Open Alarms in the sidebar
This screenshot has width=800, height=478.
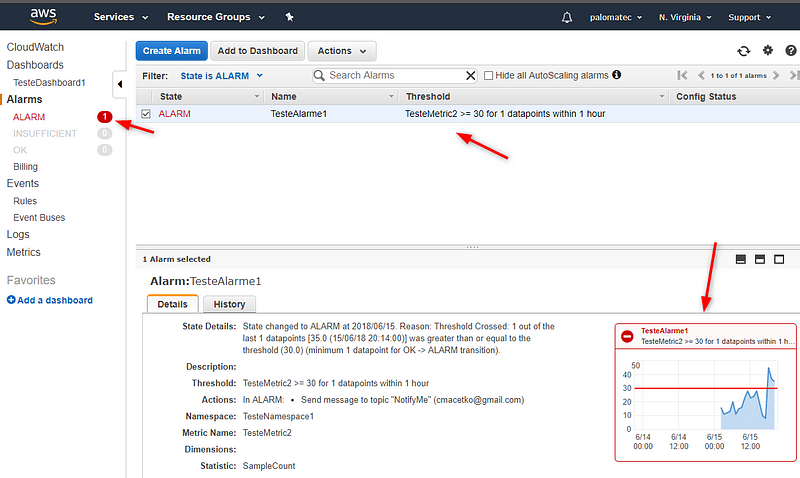pyautogui.click(x=24, y=99)
